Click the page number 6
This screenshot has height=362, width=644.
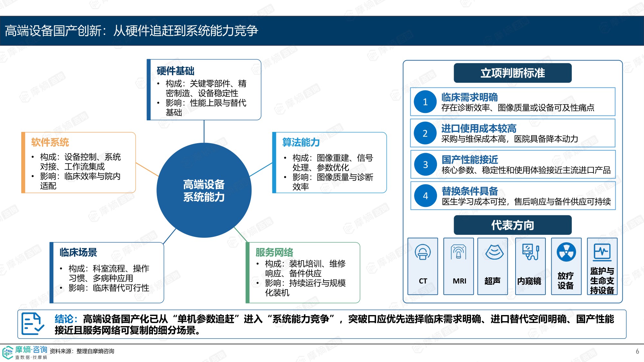click(x=637, y=351)
